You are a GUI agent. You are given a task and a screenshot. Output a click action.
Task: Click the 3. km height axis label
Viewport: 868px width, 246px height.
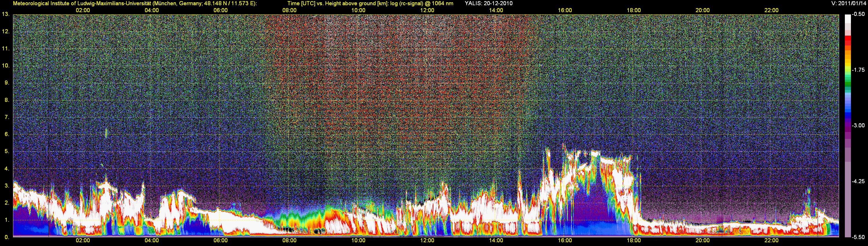7,186
